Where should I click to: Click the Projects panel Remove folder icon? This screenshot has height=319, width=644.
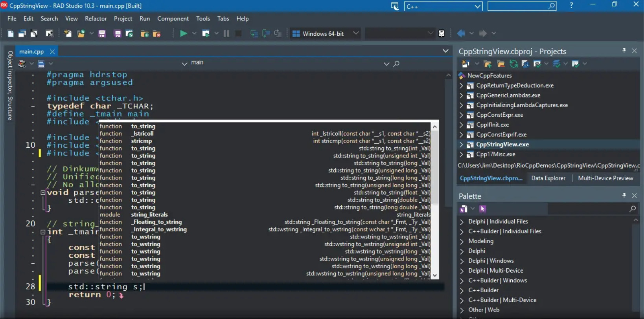coord(500,64)
